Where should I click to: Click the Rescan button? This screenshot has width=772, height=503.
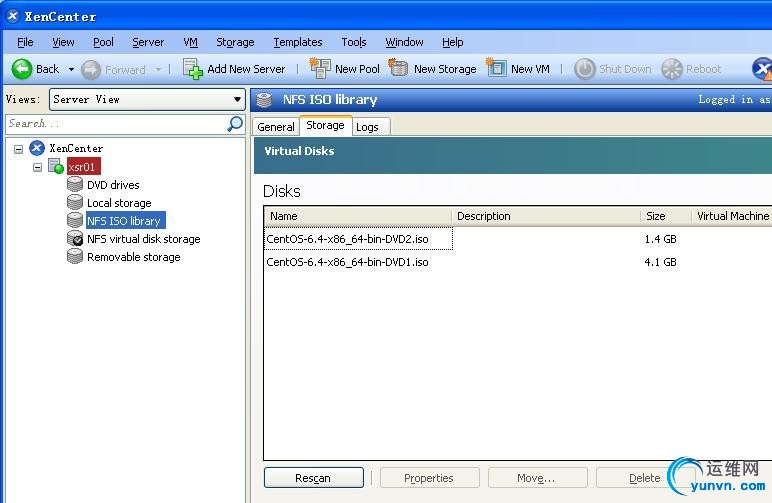[x=314, y=477]
